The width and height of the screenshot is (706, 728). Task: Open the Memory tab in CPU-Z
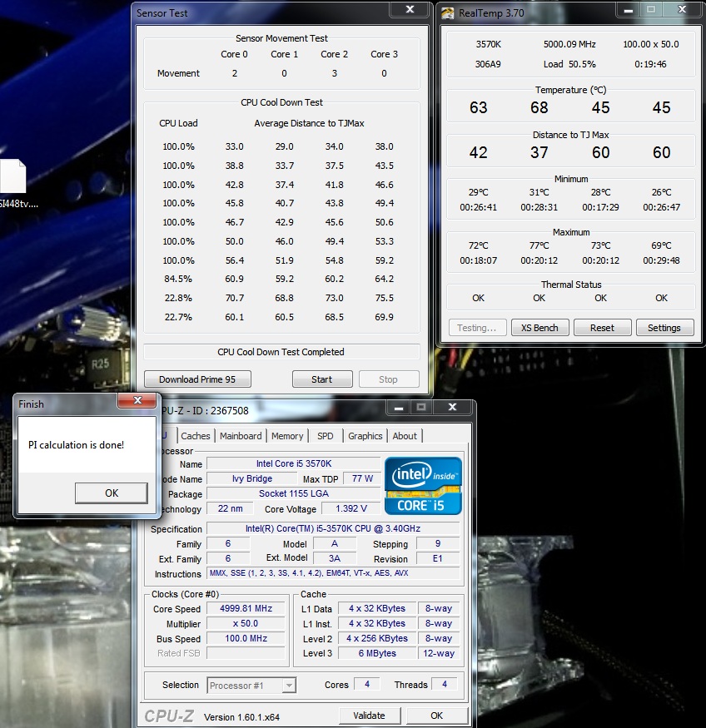tap(287, 436)
